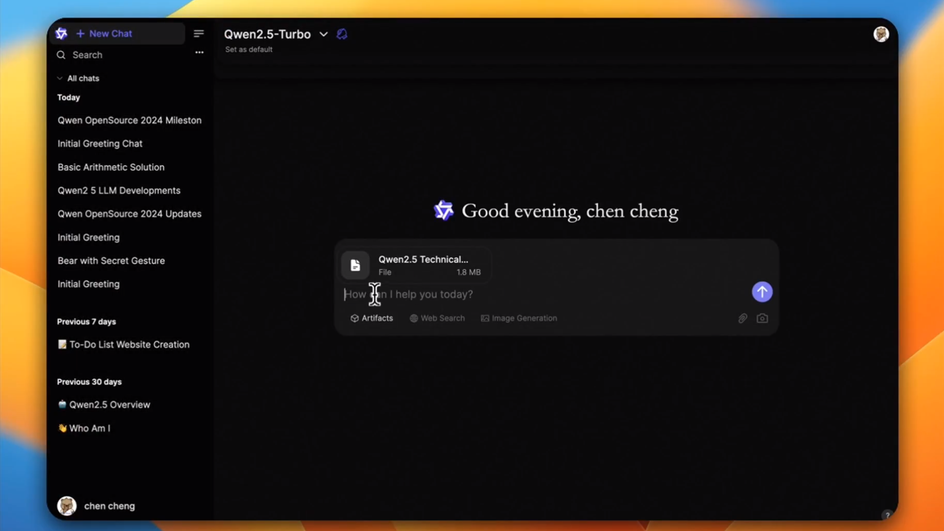Open help question mark button
Image resolution: width=944 pixels, height=531 pixels.
pos(887,515)
